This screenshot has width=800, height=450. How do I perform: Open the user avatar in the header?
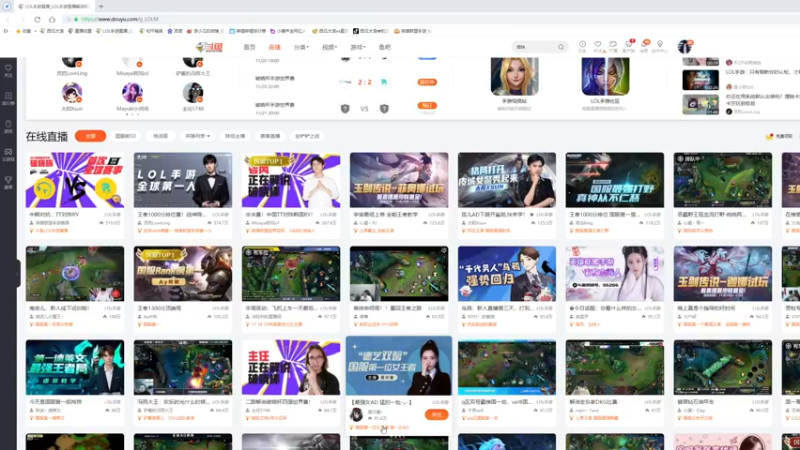684,46
